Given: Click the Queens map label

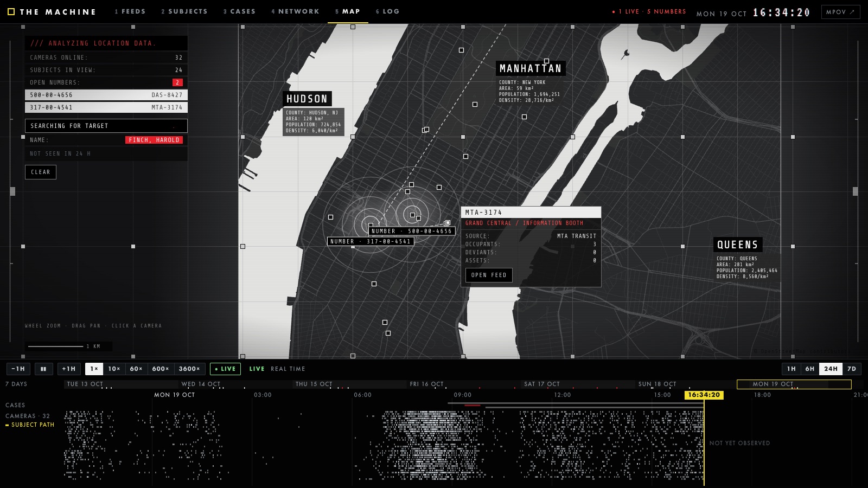Looking at the screenshot, I should (738, 245).
